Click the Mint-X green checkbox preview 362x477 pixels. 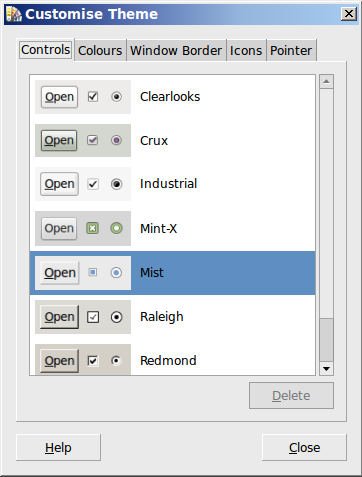(x=93, y=228)
